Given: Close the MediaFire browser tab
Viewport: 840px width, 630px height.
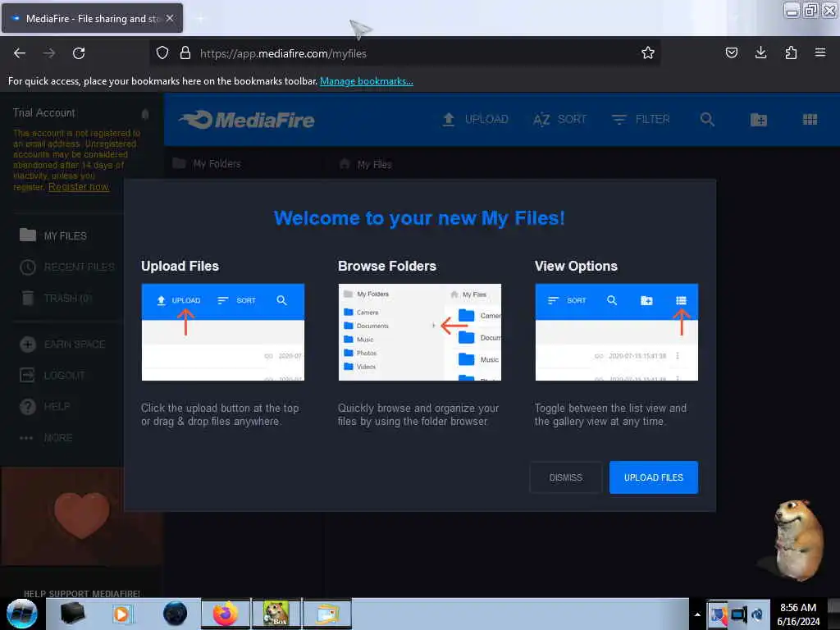Looking at the screenshot, I should [170, 18].
